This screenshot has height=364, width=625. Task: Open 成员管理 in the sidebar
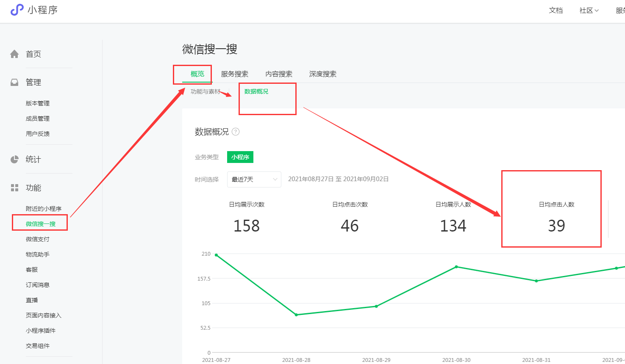click(x=38, y=119)
